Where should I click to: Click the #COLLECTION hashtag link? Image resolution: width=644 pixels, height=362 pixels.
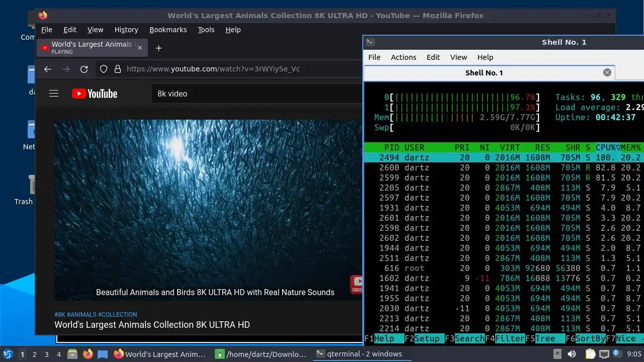click(x=118, y=314)
